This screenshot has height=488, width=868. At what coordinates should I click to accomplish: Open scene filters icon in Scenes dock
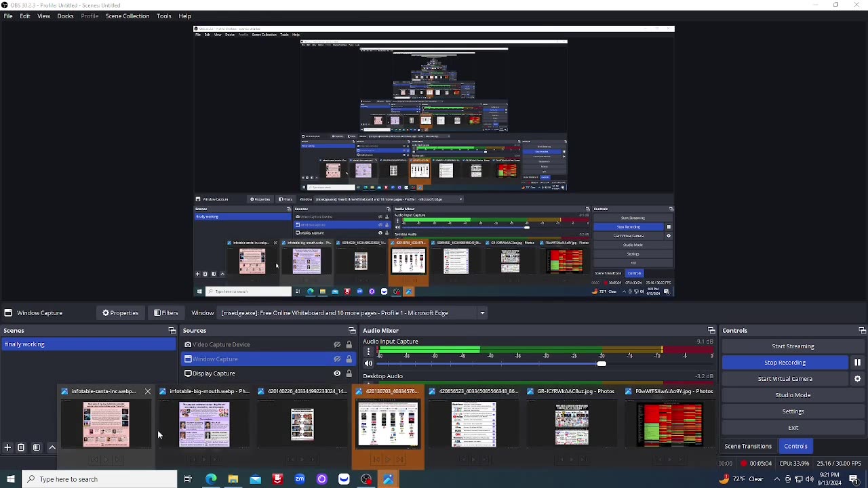[37, 447]
